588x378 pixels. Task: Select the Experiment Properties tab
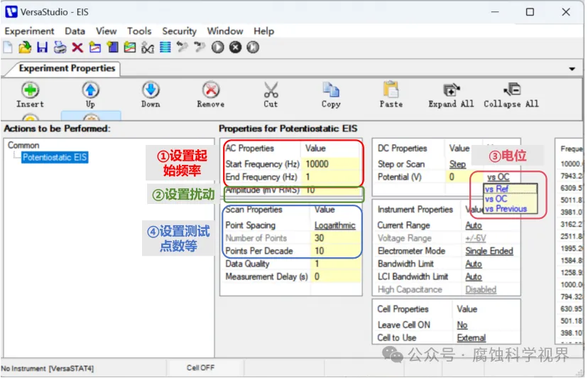(x=67, y=68)
